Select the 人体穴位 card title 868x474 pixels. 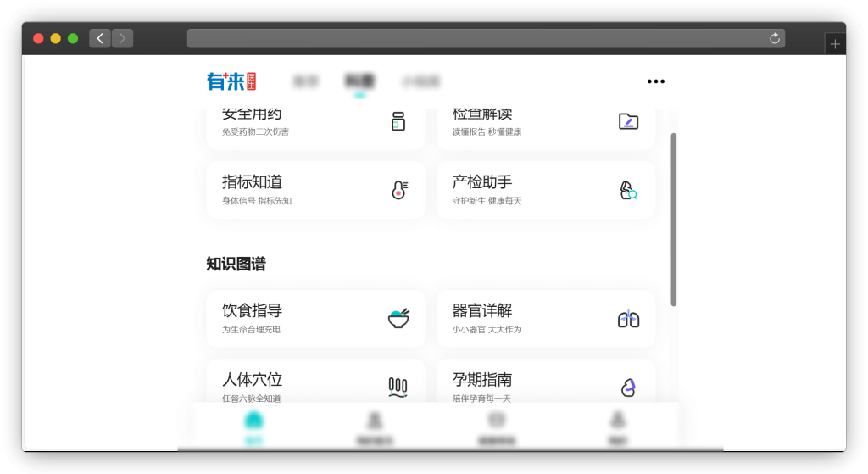click(253, 379)
